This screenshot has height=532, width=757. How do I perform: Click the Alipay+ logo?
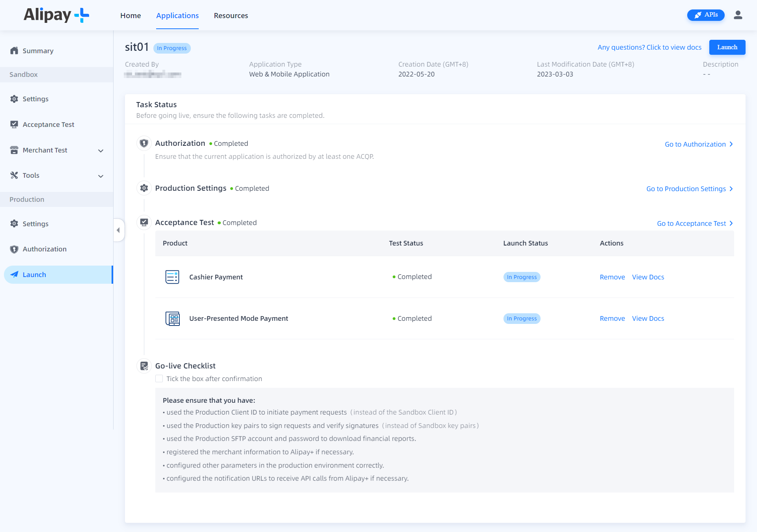[56, 15]
